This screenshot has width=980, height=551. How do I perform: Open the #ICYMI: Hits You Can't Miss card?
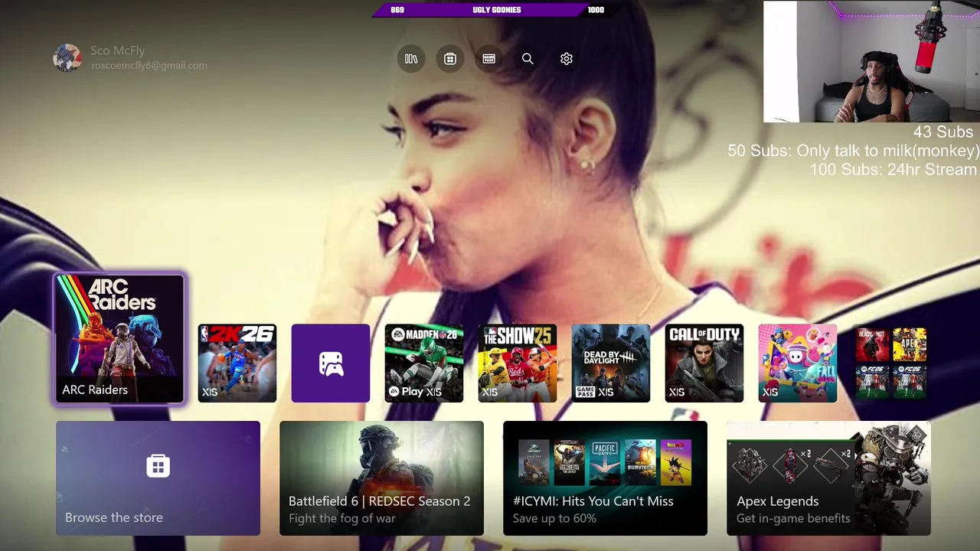coord(605,478)
